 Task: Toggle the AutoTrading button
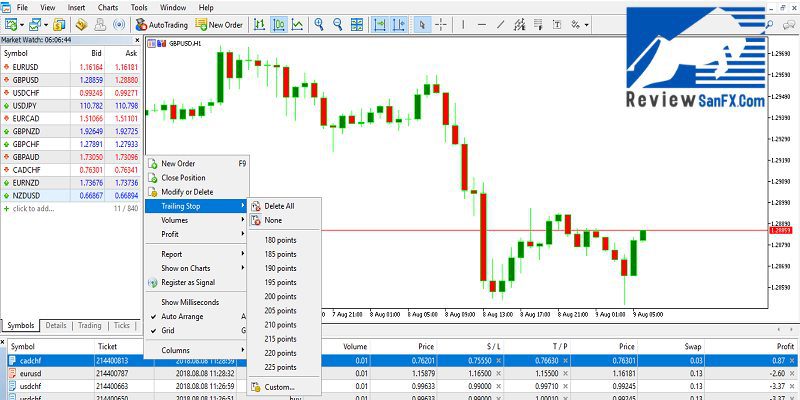[162, 24]
